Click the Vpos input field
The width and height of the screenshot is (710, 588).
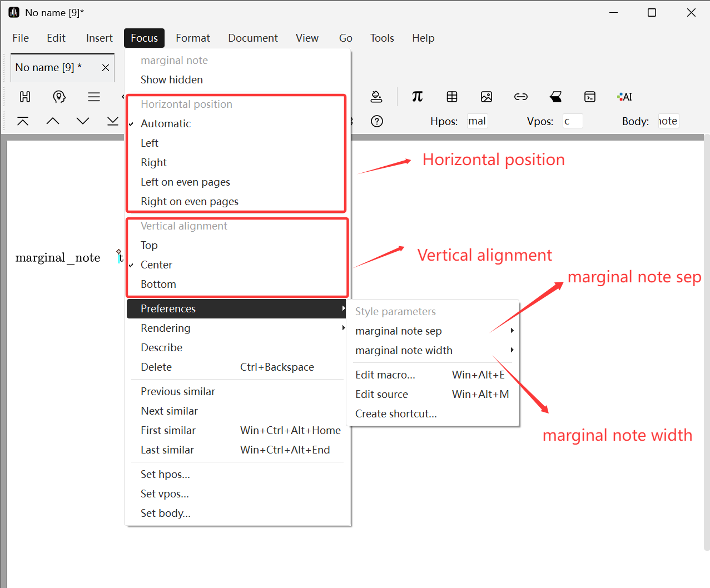[x=572, y=121]
